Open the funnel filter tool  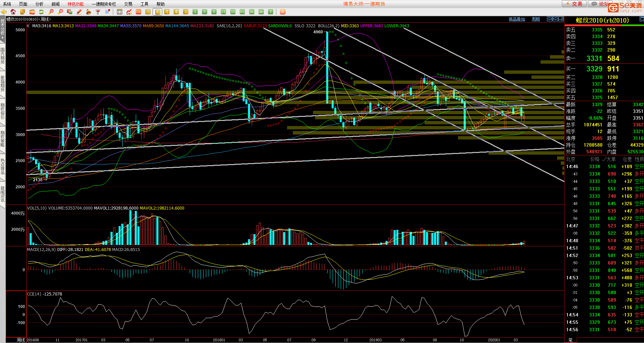point(98,12)
